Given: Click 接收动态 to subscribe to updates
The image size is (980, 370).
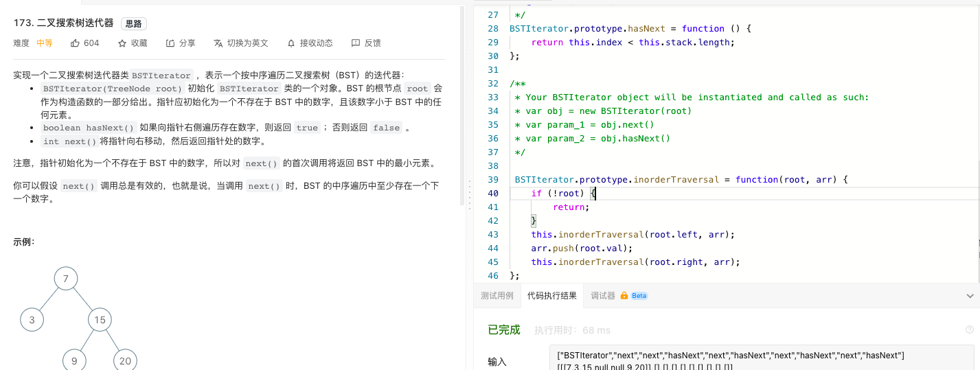Looking at the screenshot, I should 317,43.
